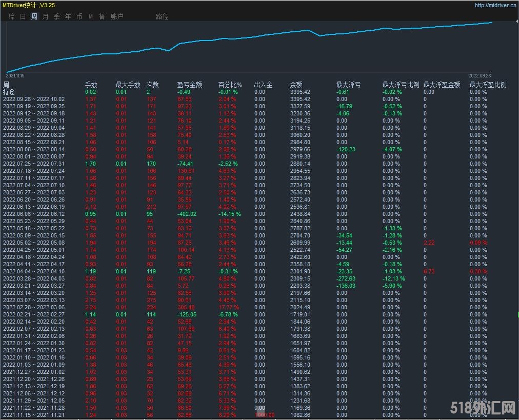Select the 2022.02.28 ~ 2022.03.06 week row
The width and height of the screenshot is (519, 420).
tap(34, 307)
